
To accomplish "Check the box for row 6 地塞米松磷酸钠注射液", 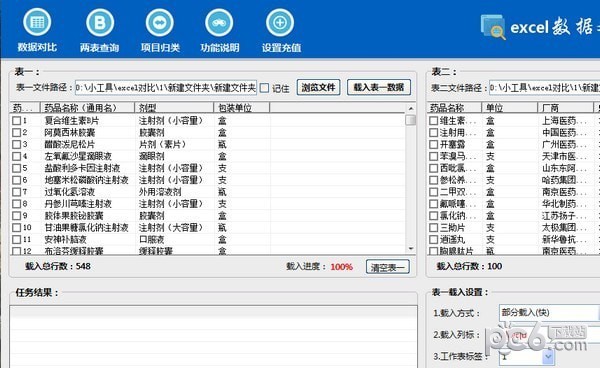I will (16, 180).
